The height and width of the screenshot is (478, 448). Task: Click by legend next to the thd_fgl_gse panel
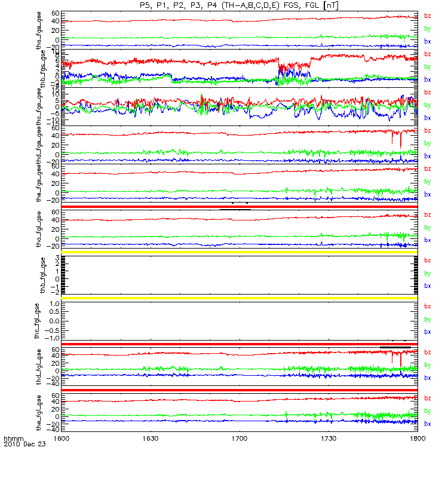point(428,365)
